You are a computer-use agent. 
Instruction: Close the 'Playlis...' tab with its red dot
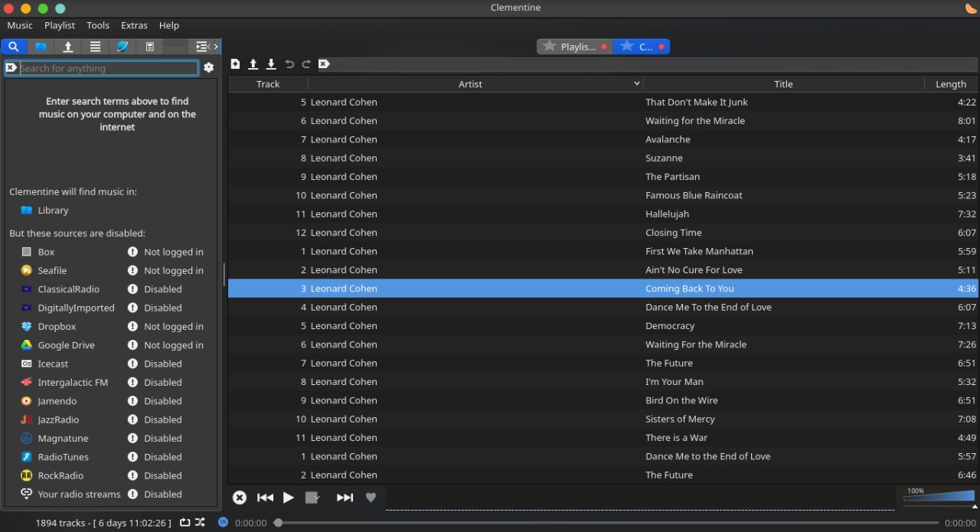pyautogui.click(x=604, y=47)
